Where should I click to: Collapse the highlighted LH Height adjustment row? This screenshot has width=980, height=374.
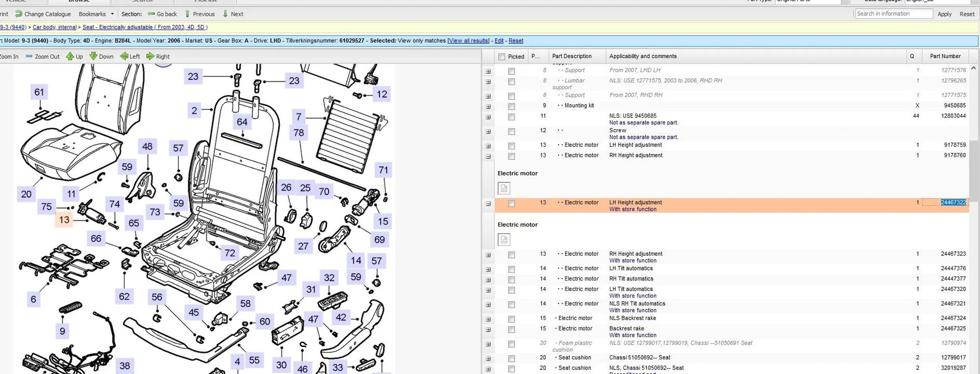coord(488,204)
